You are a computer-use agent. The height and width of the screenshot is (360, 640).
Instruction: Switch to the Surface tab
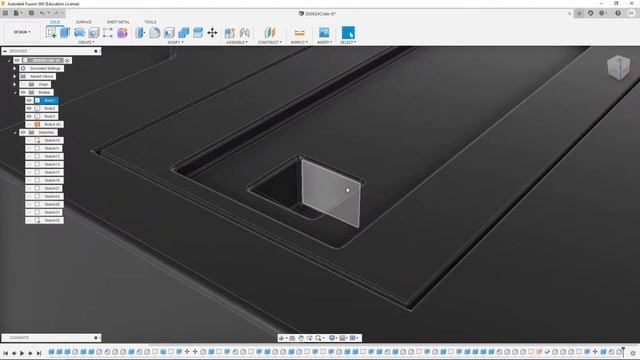[84, 22]
